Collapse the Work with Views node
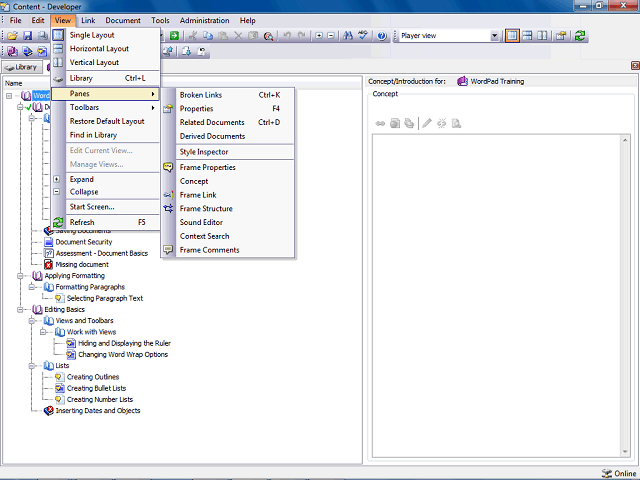 pos(43,332)
